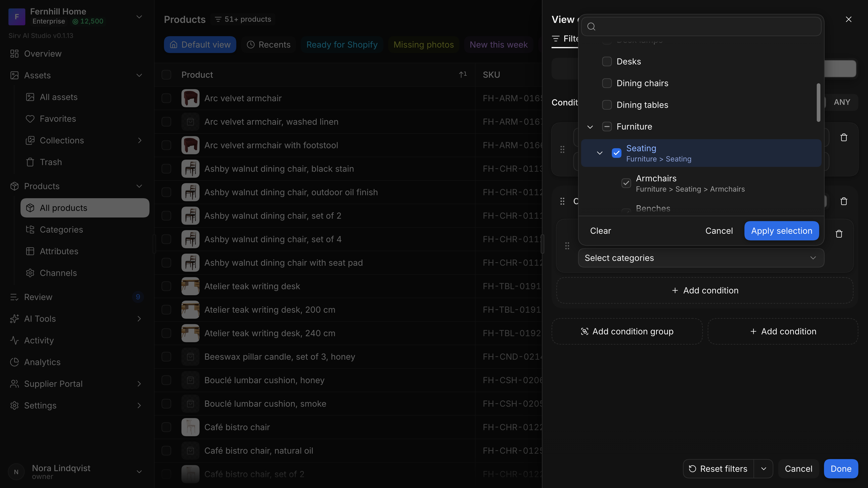The width and height of the screenshot is (868, 488).
Task: Click the Categories tree icon
Action: 30,230
